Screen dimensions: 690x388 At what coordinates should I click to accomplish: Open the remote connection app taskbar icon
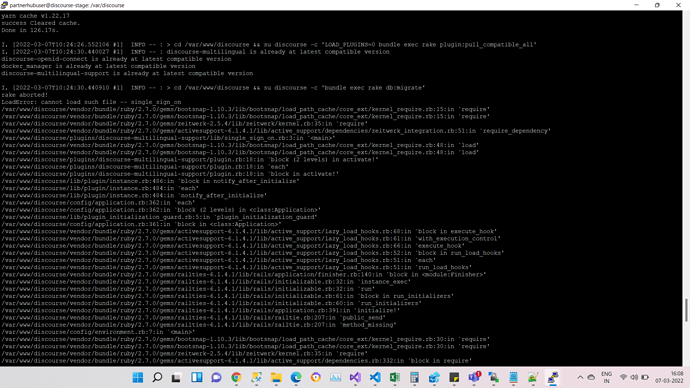(494, 377)
